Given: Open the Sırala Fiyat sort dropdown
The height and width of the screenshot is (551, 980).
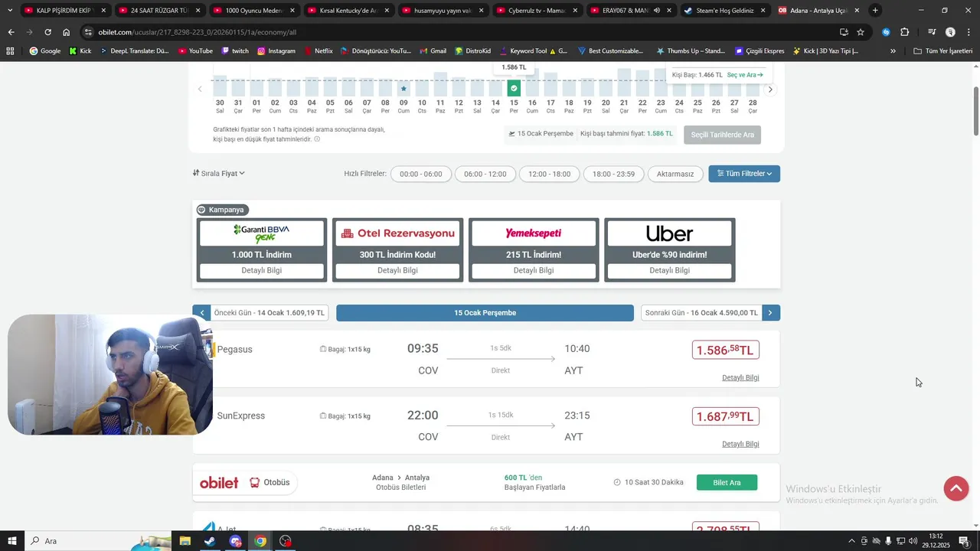Looking at the screenshot, I should [x=219, y=174].
